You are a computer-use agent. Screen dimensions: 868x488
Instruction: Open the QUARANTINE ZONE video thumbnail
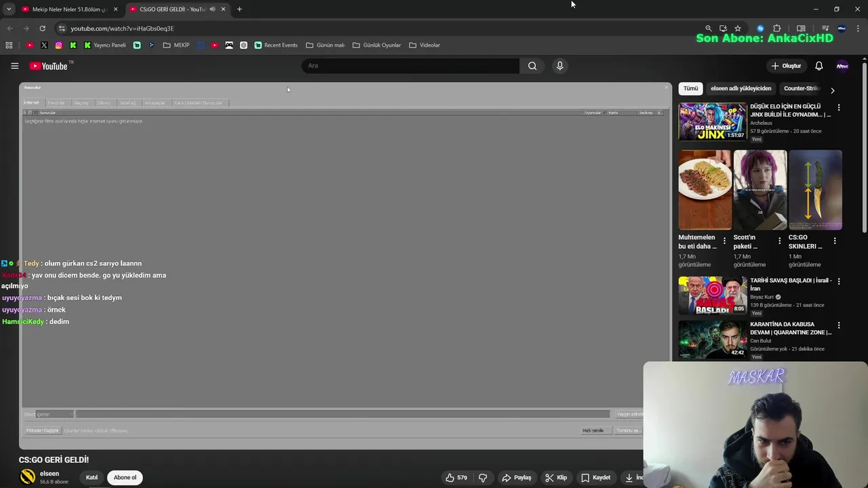pyautogui.click(x=712, y=339)
